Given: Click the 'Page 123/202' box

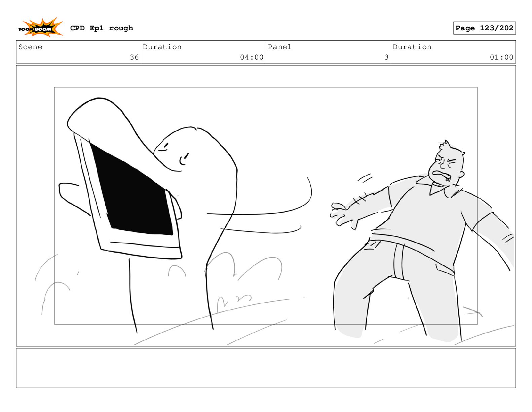Looking at the screenshot, I should tap(484, 28).
